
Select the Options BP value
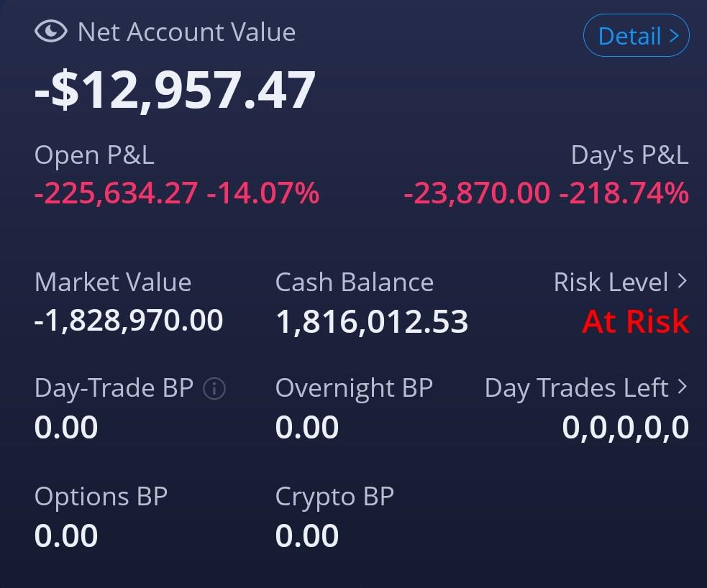point(66,536)
